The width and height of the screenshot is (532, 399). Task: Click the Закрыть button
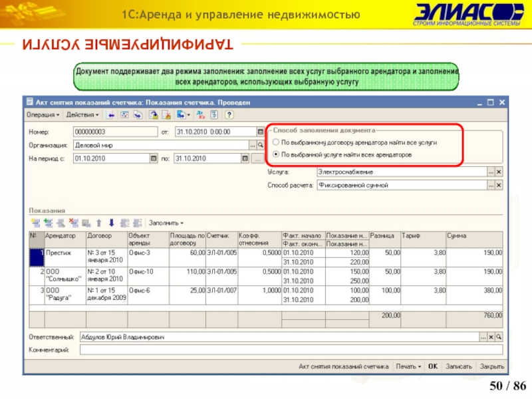tap(492, 366)
